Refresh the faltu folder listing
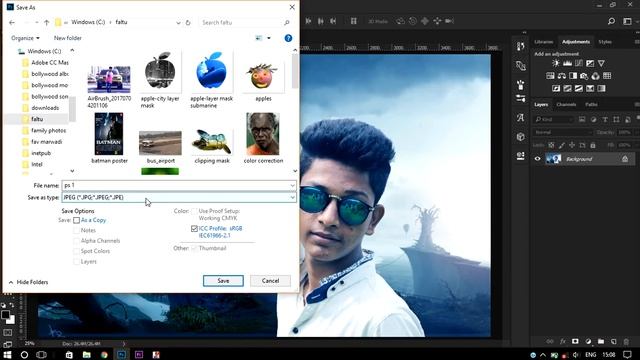This screenshot has width=640, height=360. 188,22
